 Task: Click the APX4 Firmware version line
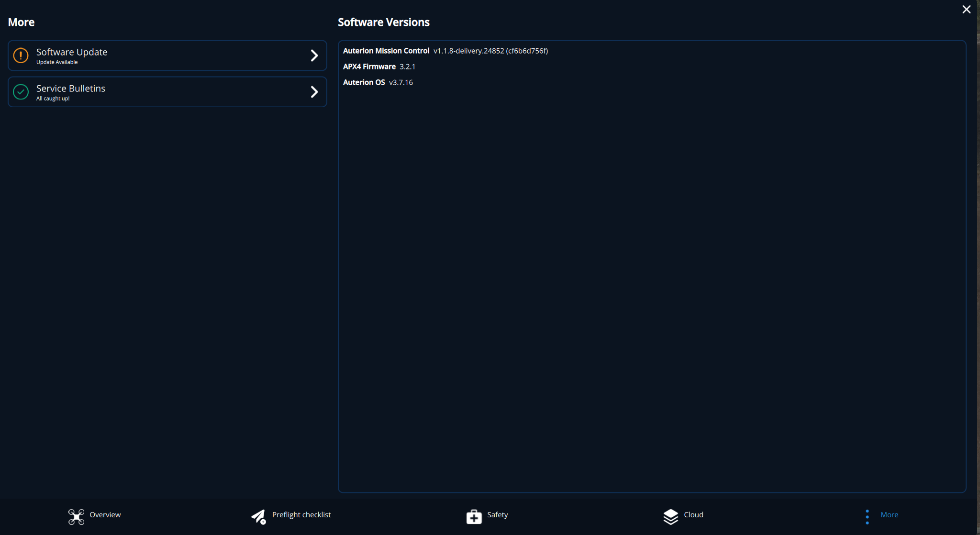(x=379, y=67)
